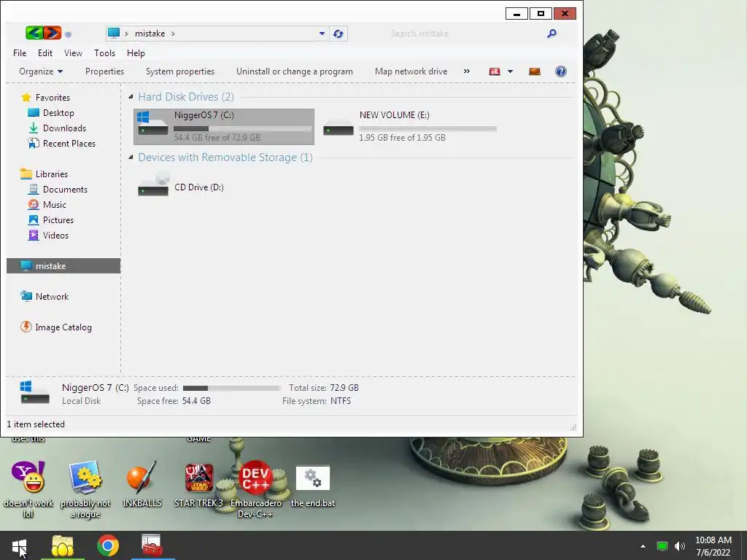Collapse the Hard Disk Drives group
This screenshot has width=747, height=560.
coord(131,97)
